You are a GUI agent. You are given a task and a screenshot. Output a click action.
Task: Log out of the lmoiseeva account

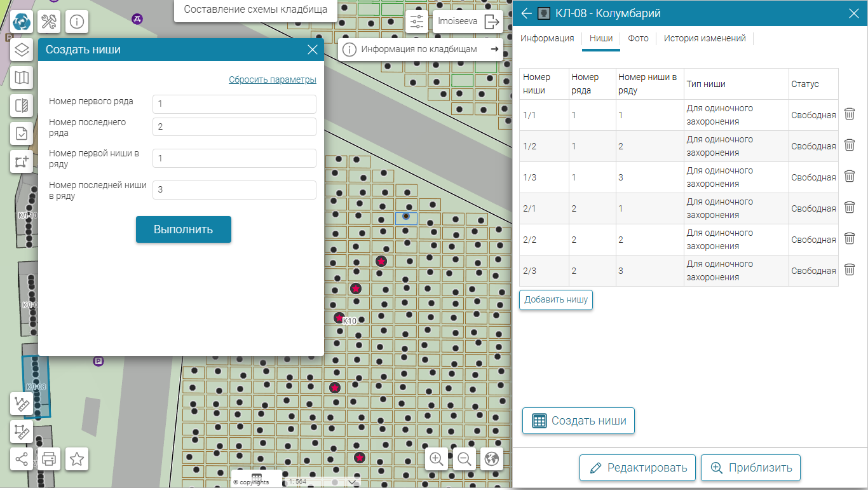pos(492,22)
